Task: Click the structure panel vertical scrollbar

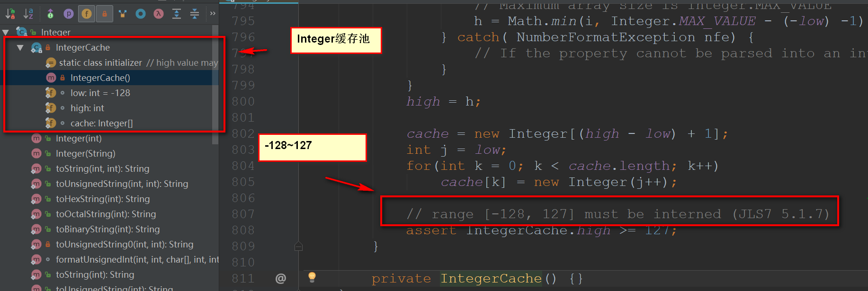Action: pos(215,85)
